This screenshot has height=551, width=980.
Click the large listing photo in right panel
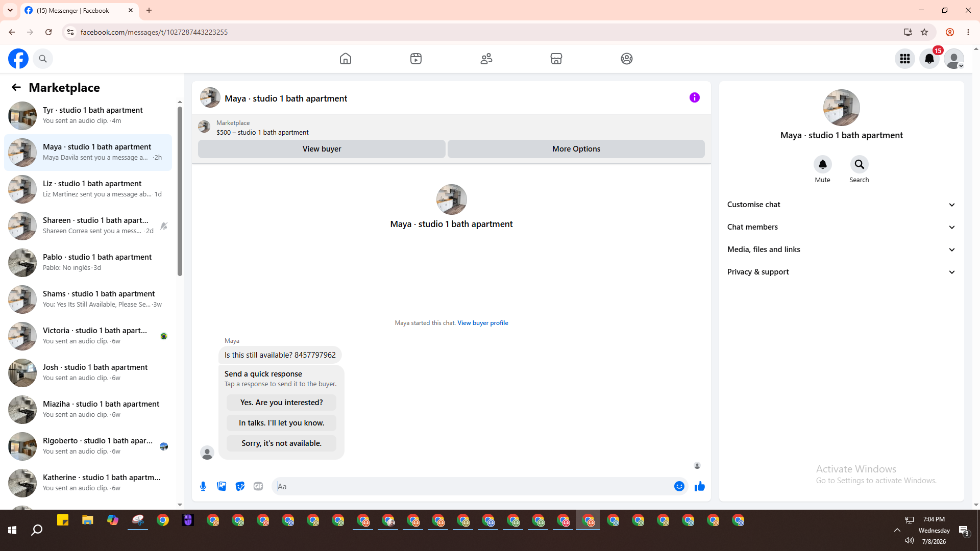pos(842,108)
